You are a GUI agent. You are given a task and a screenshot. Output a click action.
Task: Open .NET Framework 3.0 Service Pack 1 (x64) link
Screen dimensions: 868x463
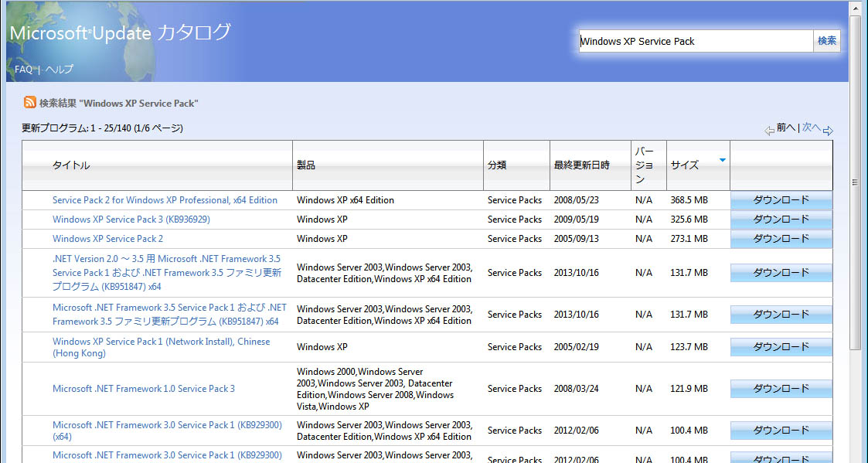coord(167,431)
